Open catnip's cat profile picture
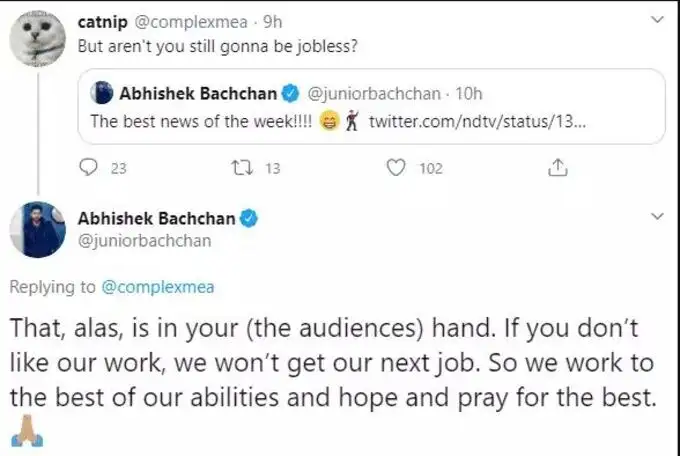 38,36
